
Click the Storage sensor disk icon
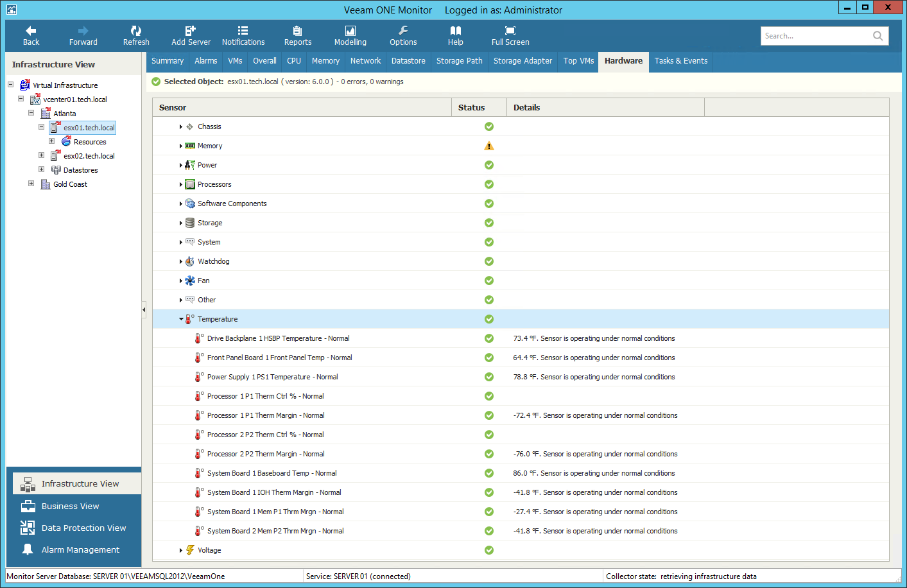[x=190, y=223]
